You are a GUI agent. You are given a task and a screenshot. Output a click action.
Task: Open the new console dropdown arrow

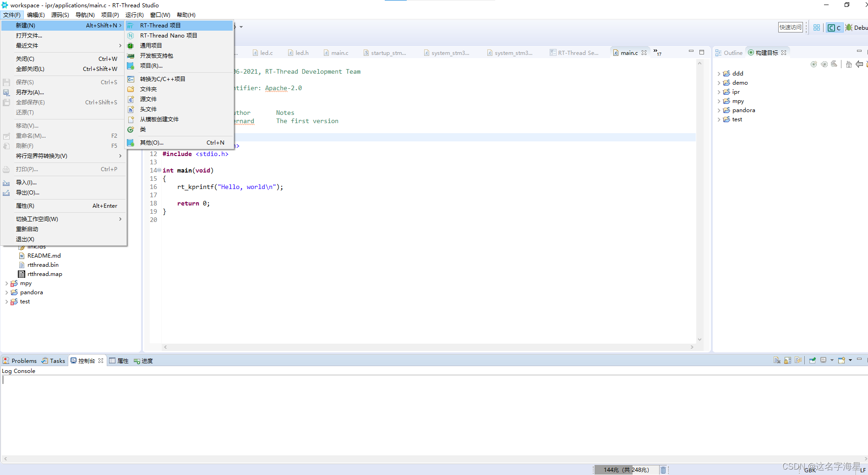pos(850,361)
